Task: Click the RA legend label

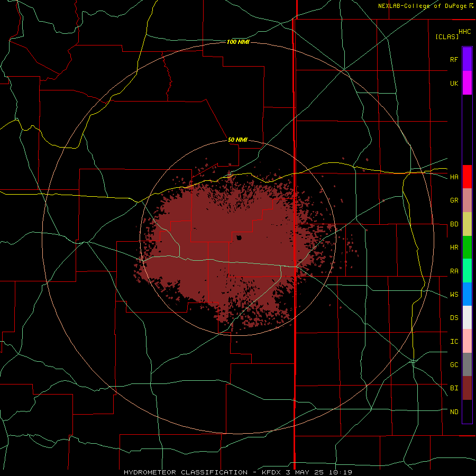Action: [454, 271]
